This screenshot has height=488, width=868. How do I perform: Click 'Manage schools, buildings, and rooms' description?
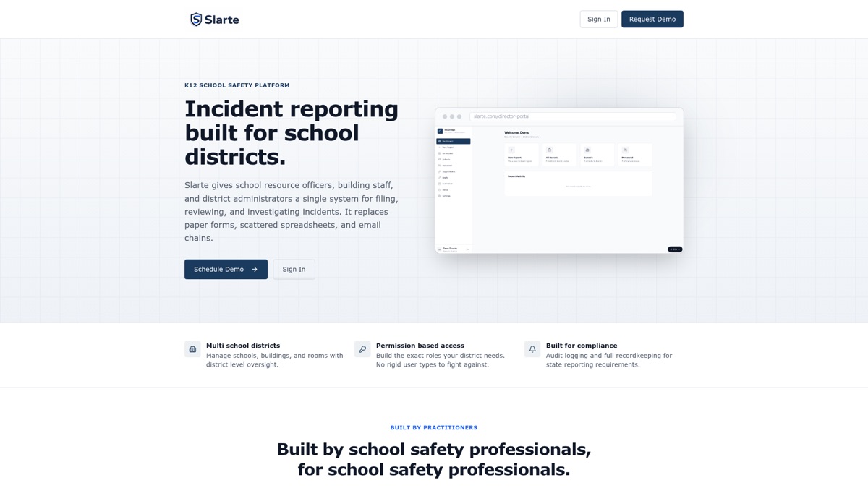pos(275,360)
